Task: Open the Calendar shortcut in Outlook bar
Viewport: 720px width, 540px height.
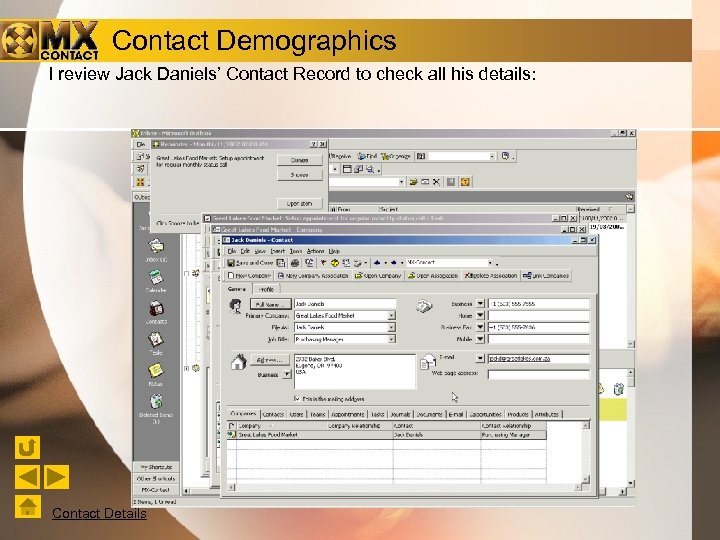Action: [156, 281]
